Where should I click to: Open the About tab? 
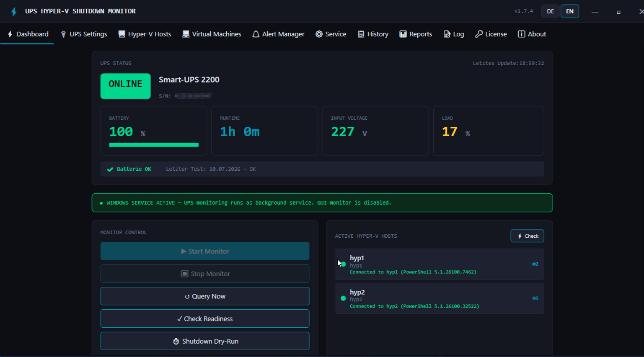point(532,34)
